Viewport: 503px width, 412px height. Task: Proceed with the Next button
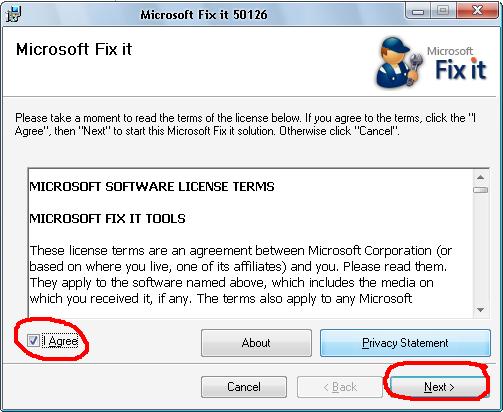pos(439,387)
